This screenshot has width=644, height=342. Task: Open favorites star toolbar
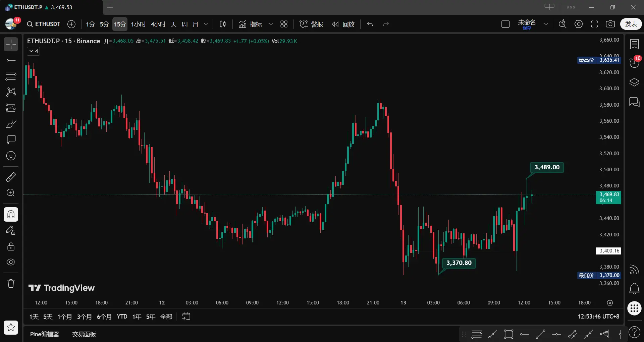tap(11, 327)
